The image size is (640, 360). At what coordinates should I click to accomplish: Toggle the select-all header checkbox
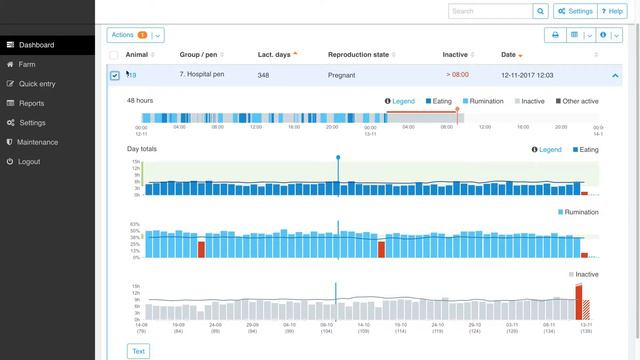[114, 55]
